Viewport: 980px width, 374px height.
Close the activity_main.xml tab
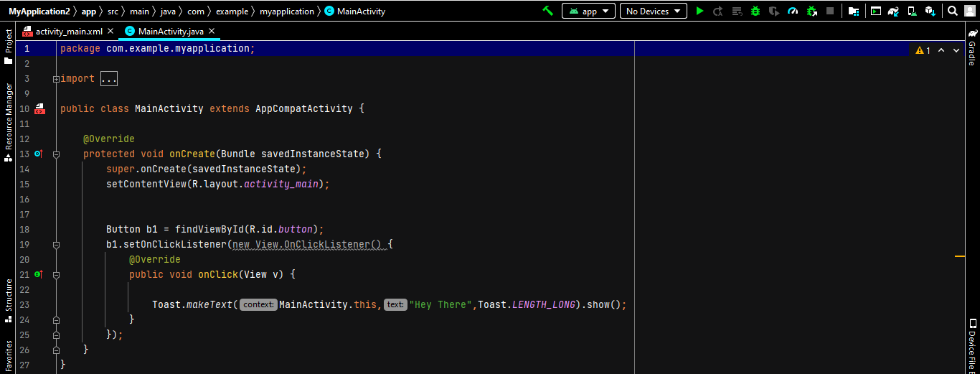[110, 32]
